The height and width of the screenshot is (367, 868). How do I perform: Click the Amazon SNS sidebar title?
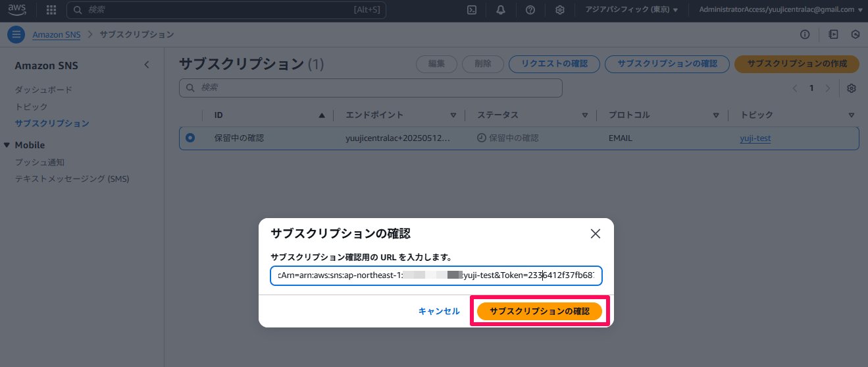[x=46, y=65]
